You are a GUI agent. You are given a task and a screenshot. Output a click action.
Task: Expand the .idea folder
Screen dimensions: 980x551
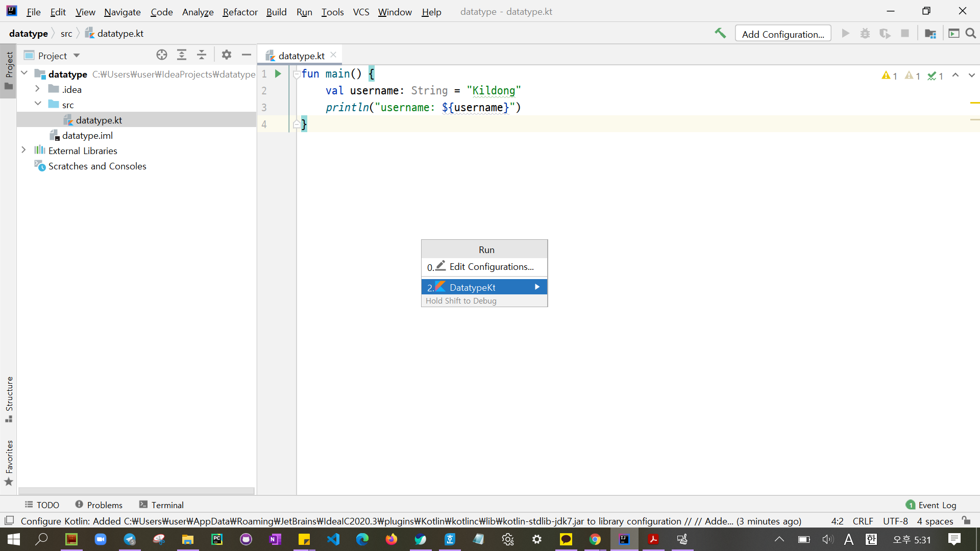click(37, 89)
